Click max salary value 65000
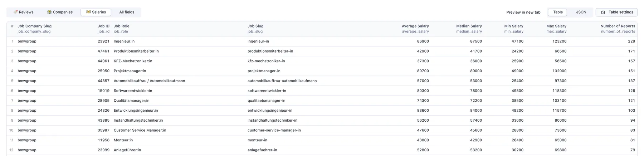 pyautogui.click(x=560, y=140)
